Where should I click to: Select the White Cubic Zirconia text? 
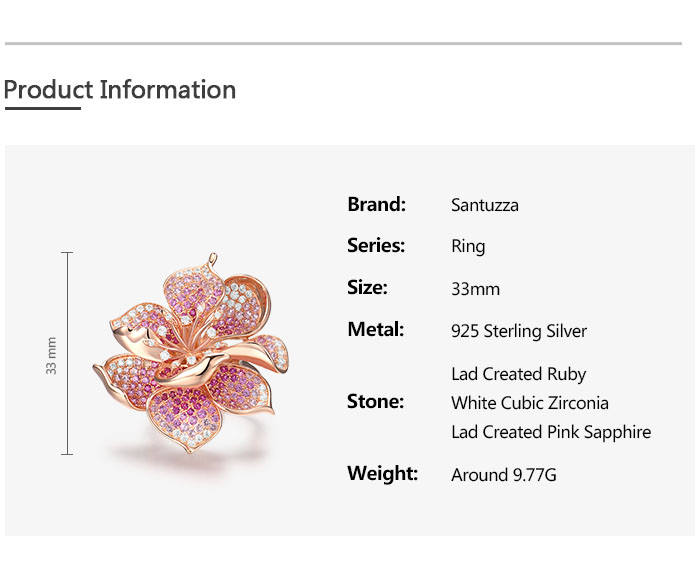[530, 403]
